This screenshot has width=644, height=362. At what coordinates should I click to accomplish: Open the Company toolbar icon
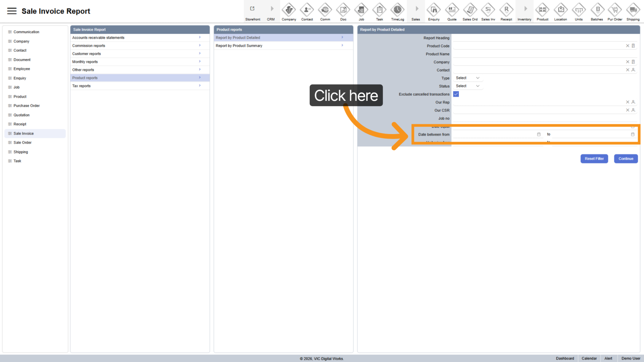[289, 10]
